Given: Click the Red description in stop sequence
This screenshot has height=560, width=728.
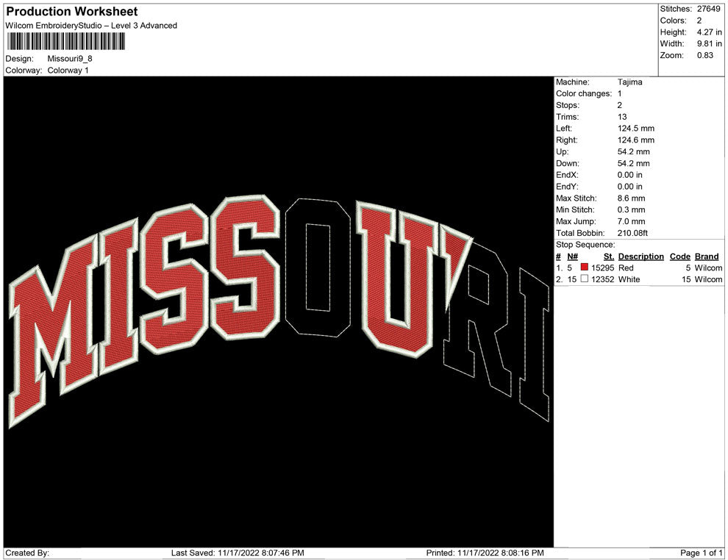Looking at the screenshot, I should coord(625,268).
